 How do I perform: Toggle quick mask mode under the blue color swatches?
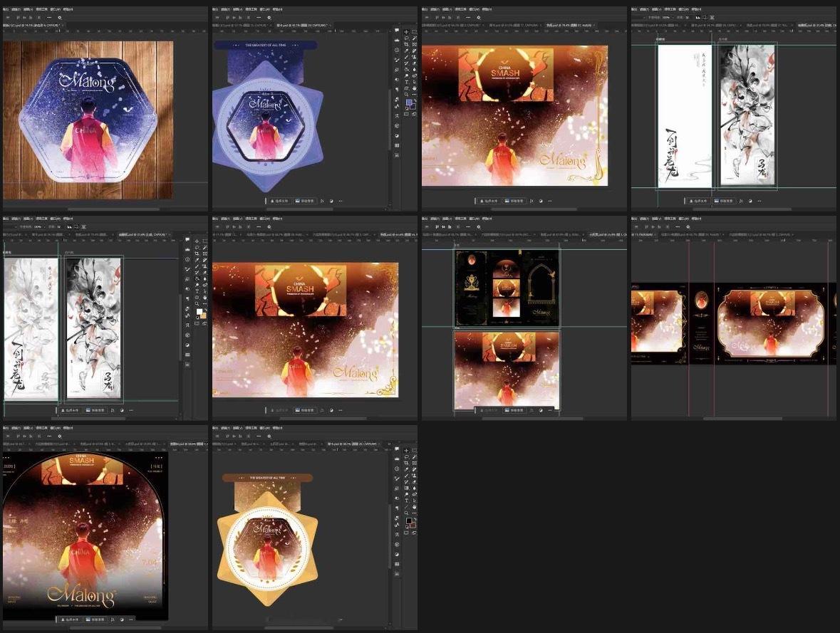[407, 114]
